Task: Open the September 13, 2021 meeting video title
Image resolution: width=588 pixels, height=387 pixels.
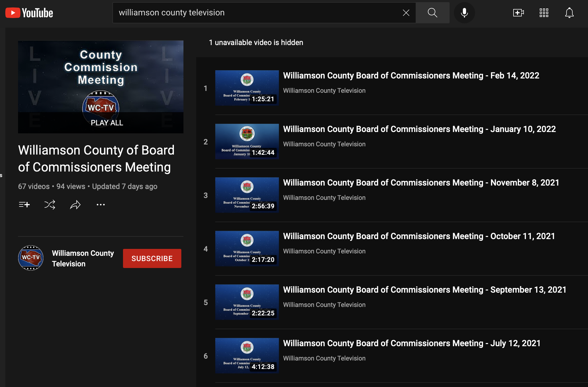Action: pyautogui.click(x=425, y=290)
